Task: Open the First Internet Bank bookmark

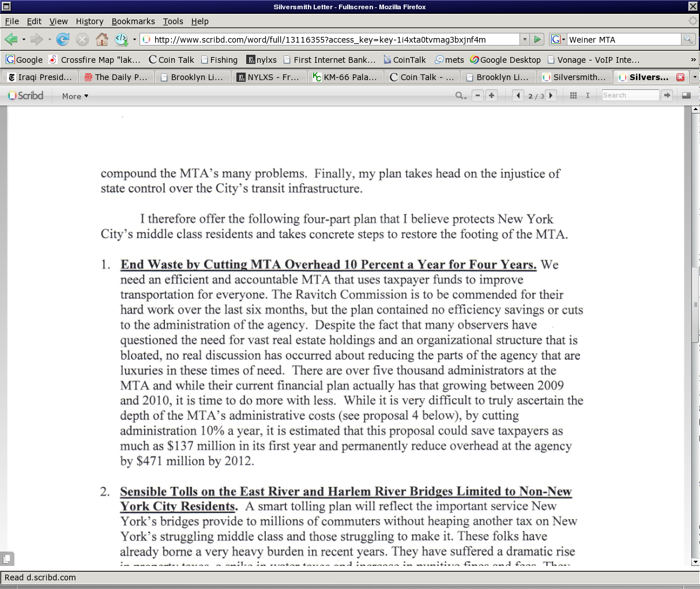Action: click(x=329, y=60)
